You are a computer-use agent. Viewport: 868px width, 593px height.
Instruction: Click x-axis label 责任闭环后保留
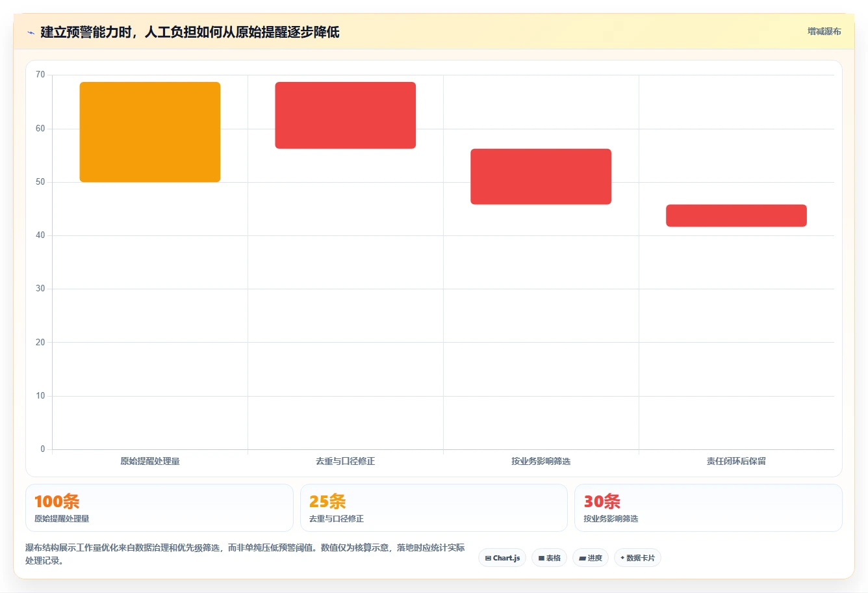tap(737, 461)
